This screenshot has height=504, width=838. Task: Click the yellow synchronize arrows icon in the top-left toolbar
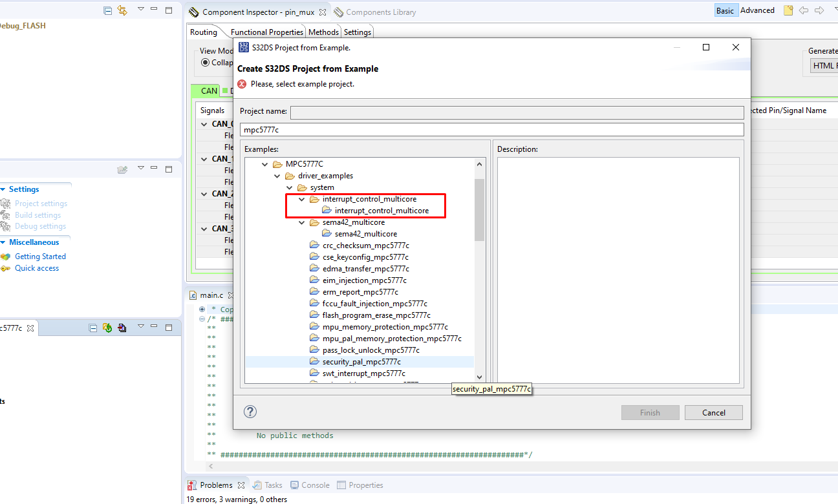(x=123, y=10)
